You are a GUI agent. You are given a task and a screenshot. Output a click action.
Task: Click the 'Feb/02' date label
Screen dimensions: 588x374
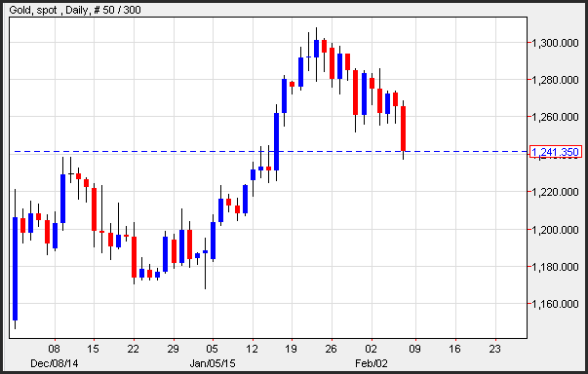click(x=372, y=363)
